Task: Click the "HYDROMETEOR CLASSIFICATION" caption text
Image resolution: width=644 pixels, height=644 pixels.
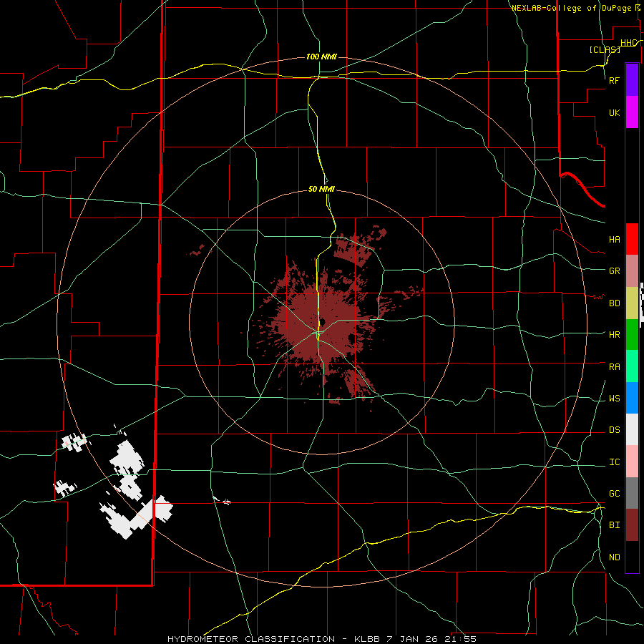Action: tap(251, 639)
